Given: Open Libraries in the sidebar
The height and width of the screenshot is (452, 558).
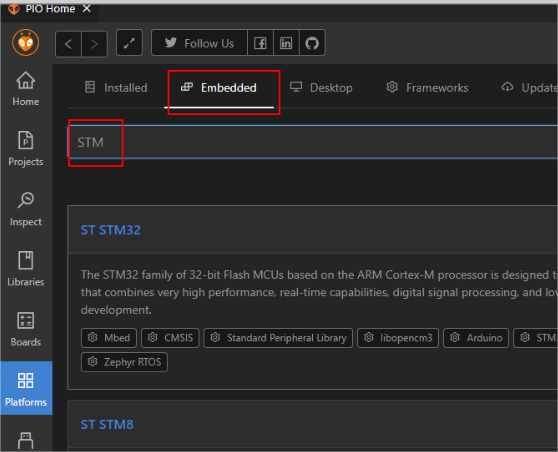Looking at the screenshot, I should coord(26,269).
